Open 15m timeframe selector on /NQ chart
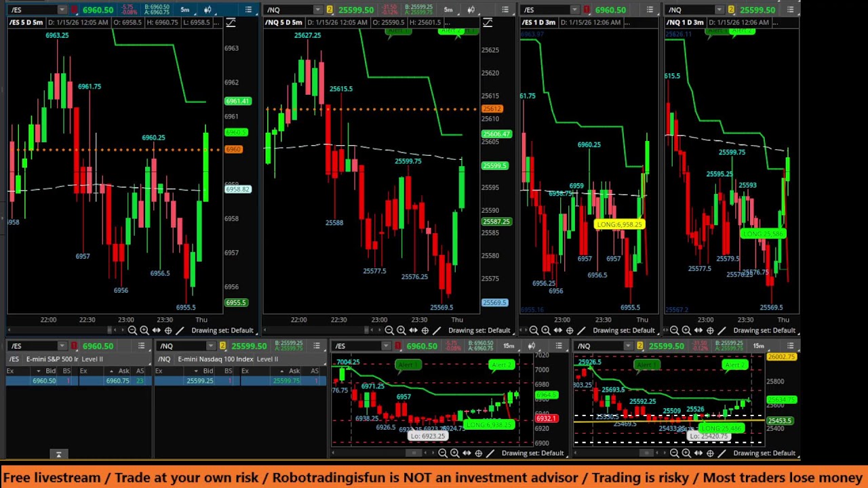The width and height of the screenshot is (868, 488). click(x=758, y=346)
